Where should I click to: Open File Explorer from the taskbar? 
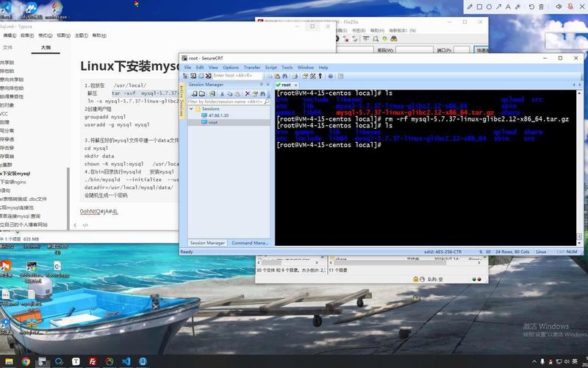coord(9,361)
